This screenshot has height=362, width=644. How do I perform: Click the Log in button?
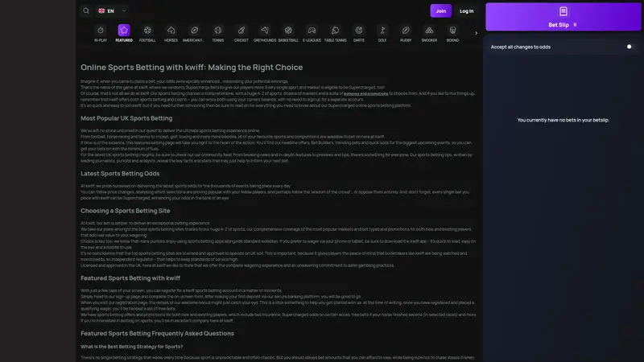tap(467, 11)
